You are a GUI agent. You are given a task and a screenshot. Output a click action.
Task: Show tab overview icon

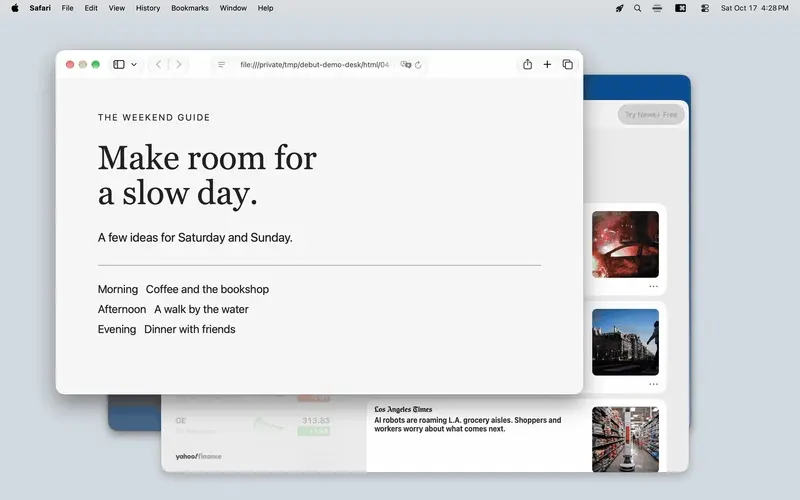point(567,64)
